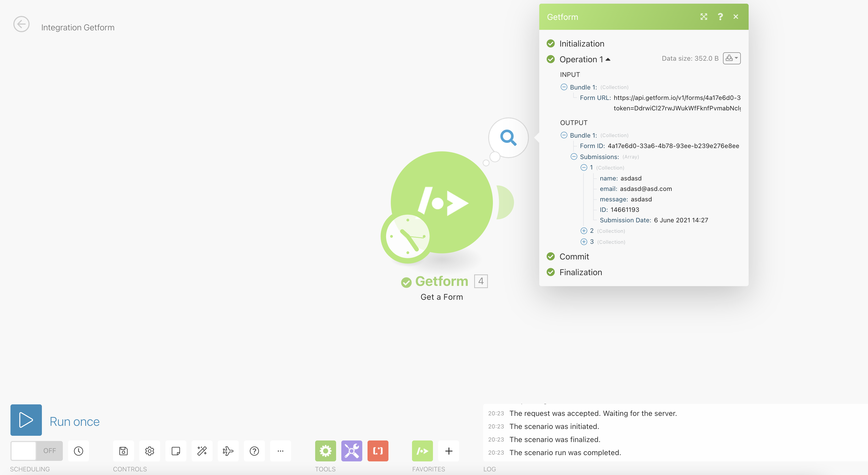The image size is (868, 475).
Task: Click the 'Get a Form' module label
Action: click(442, 297)
